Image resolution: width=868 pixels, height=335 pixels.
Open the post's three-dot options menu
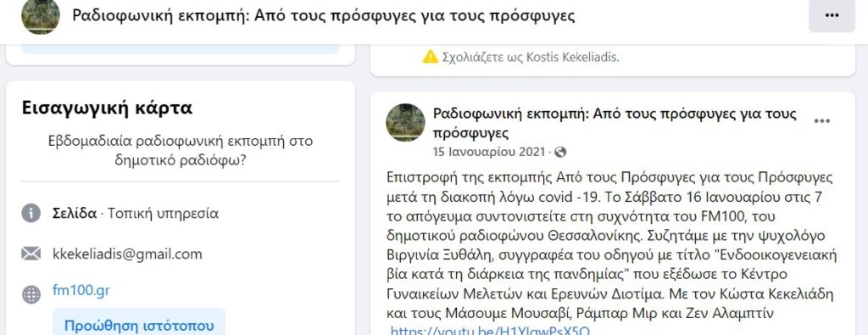822,121
